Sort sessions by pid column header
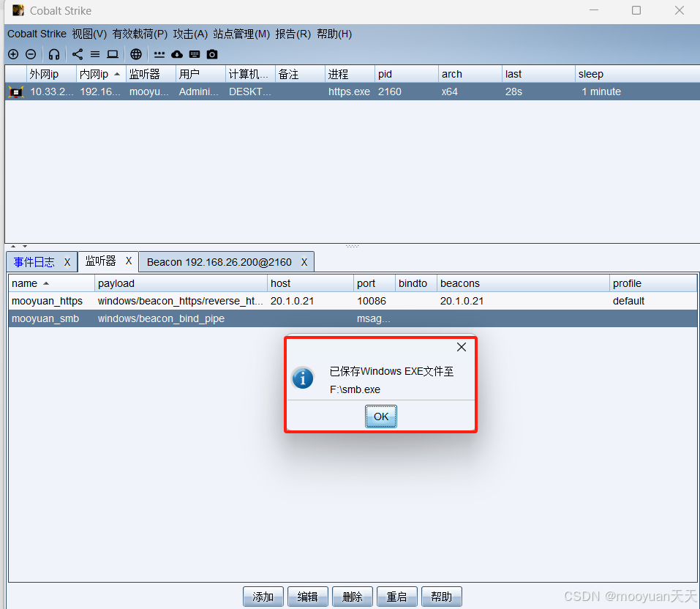The width and height of the screenshot is (700, 609). [407, 74]
